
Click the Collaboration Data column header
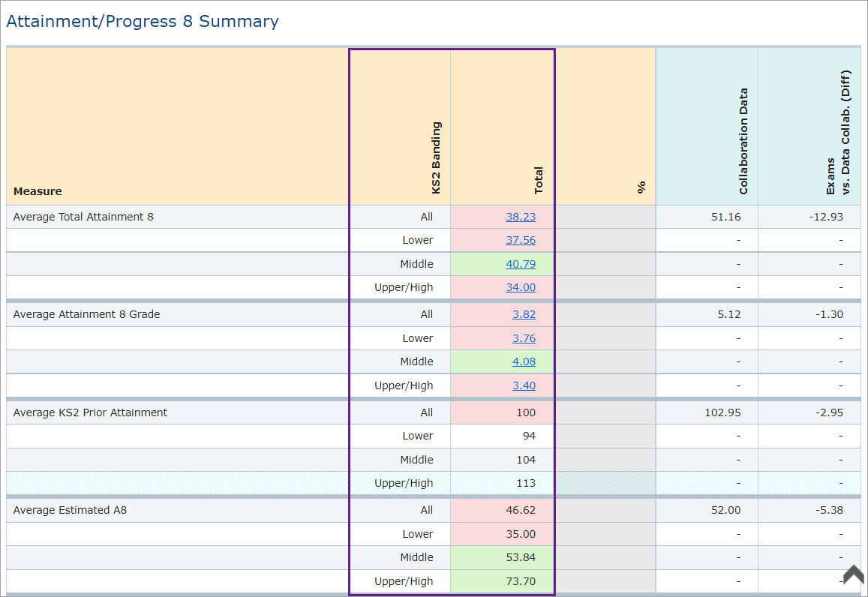pos(743,141)
